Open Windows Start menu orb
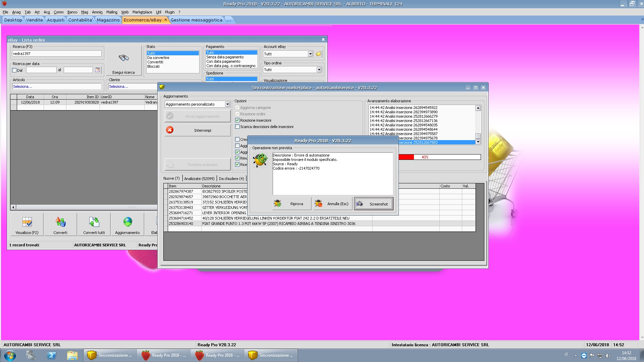The width and height of the screenshot is (644, 362). coord(10,355)
